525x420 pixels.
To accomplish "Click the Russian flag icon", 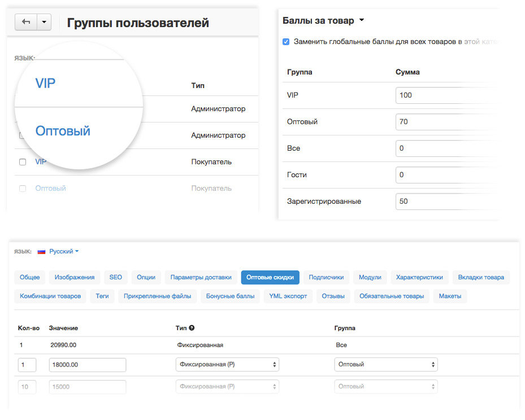I will click(41, 251).
